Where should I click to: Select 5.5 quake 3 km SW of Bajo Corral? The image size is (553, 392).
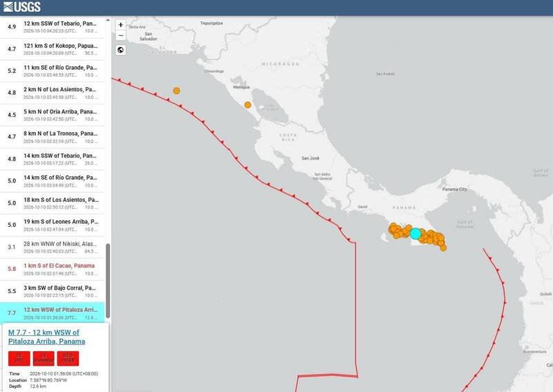coord(53,292)
